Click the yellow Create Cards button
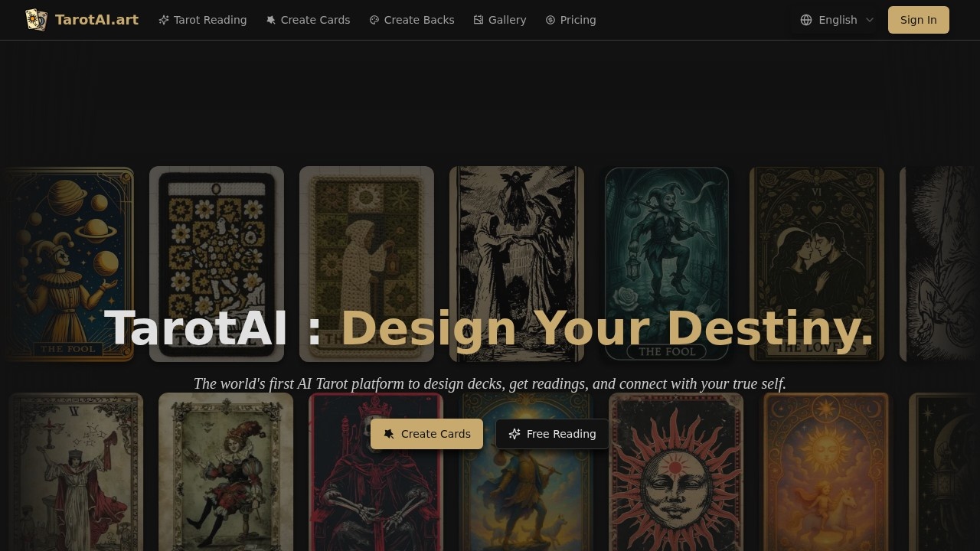 426,434
